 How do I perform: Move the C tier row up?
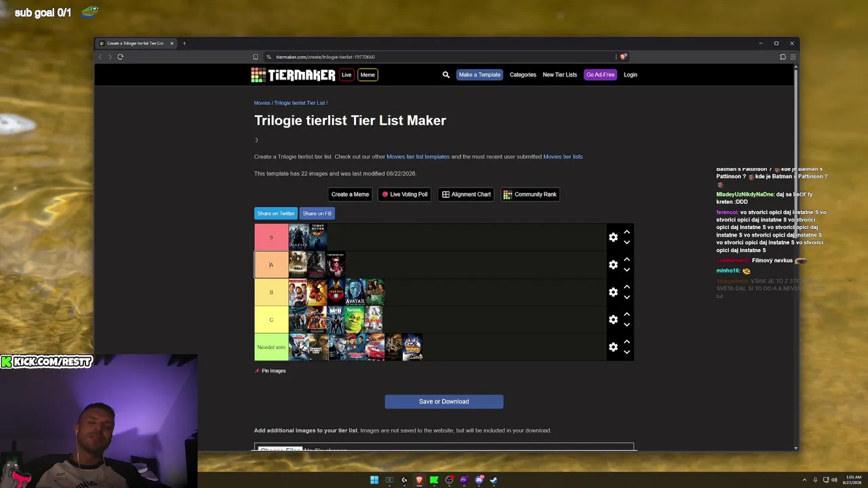627,314
